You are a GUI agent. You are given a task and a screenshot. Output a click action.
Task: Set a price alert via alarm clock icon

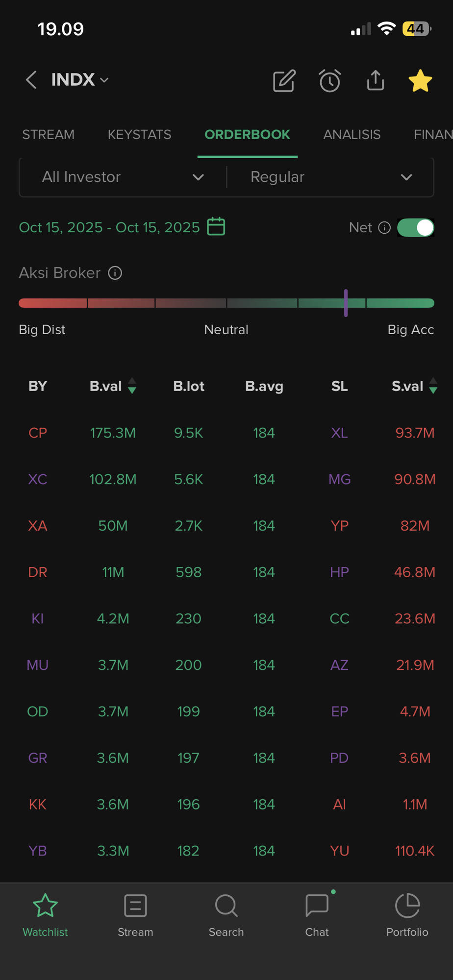pos(329,81)
